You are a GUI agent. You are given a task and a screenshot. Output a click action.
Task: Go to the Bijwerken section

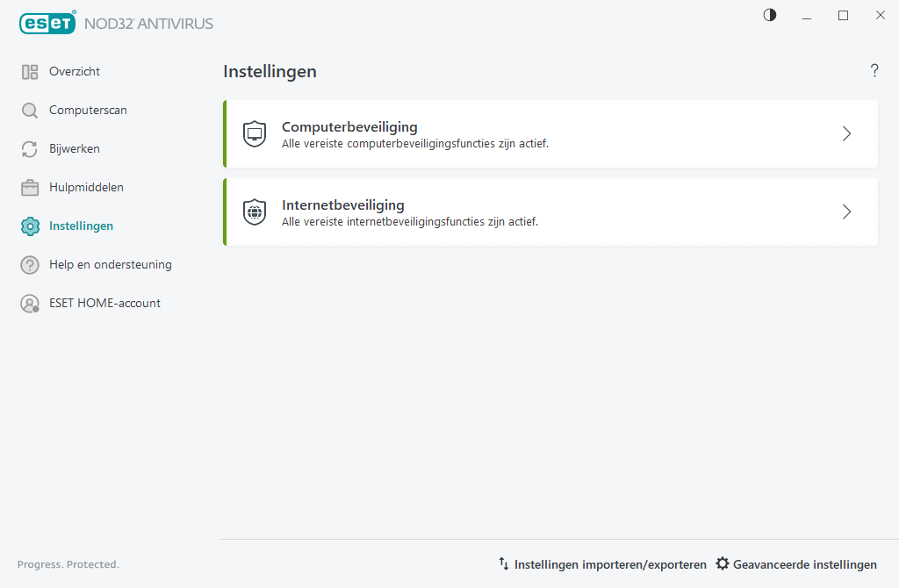[75, 149]
